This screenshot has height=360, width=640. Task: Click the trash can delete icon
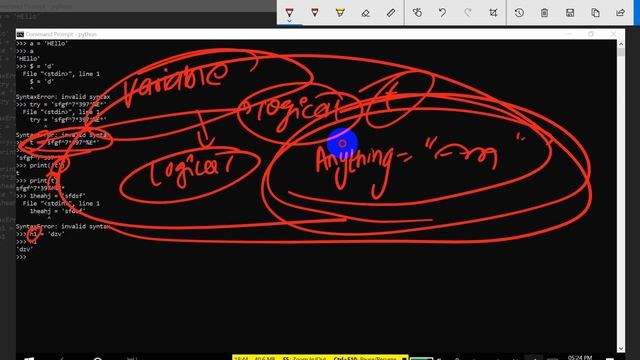[544, 13]
